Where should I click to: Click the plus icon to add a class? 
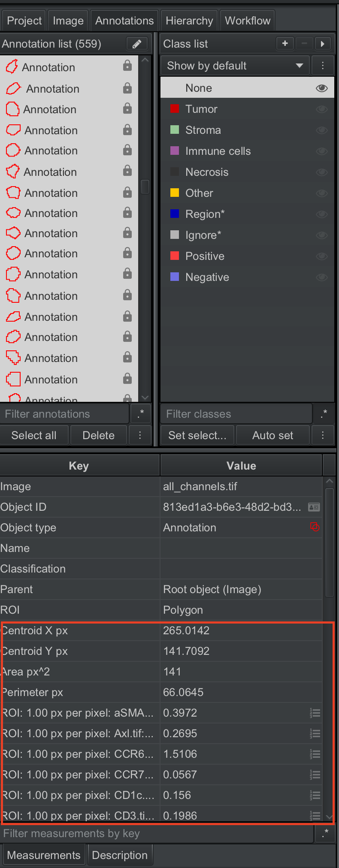285,43
